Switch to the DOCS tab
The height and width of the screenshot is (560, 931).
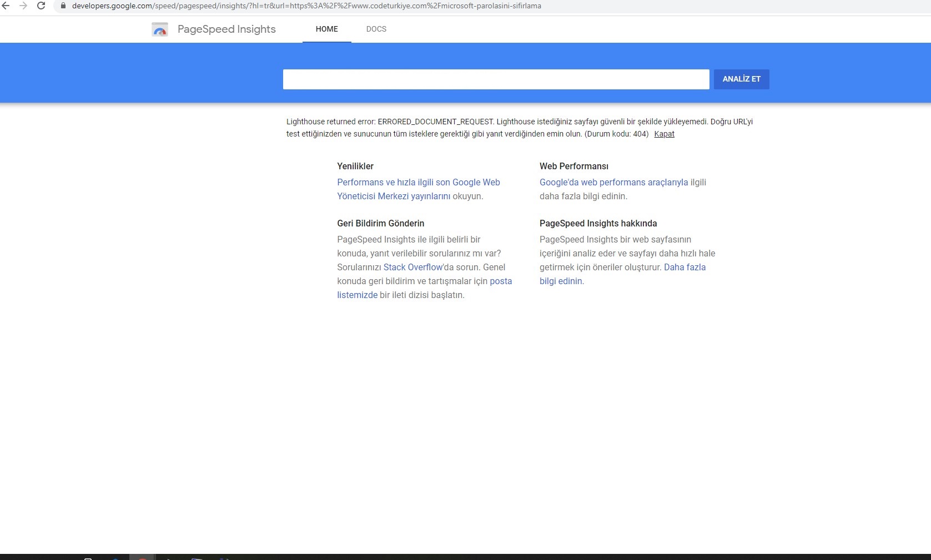coord(376,29)
